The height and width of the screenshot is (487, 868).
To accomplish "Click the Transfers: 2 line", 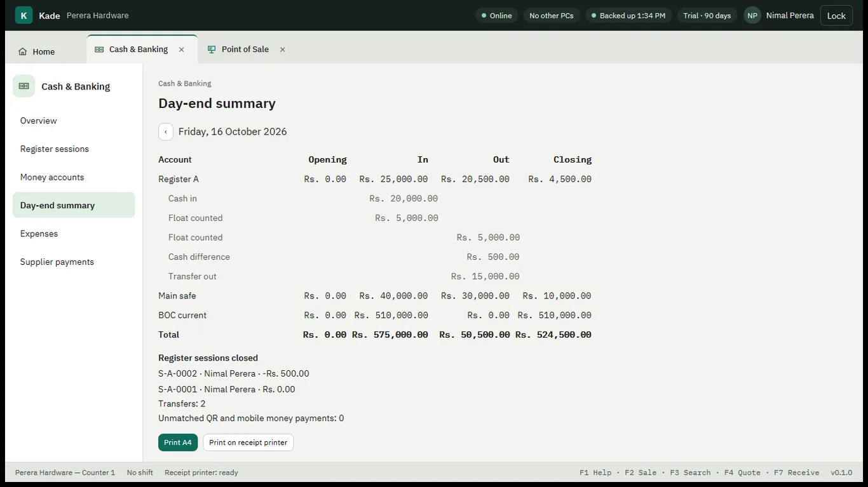I will point(182,404).
